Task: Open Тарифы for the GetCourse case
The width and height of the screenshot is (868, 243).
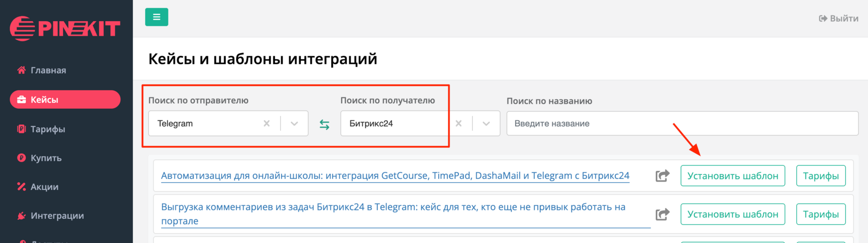Action: [x=821, y=176]
